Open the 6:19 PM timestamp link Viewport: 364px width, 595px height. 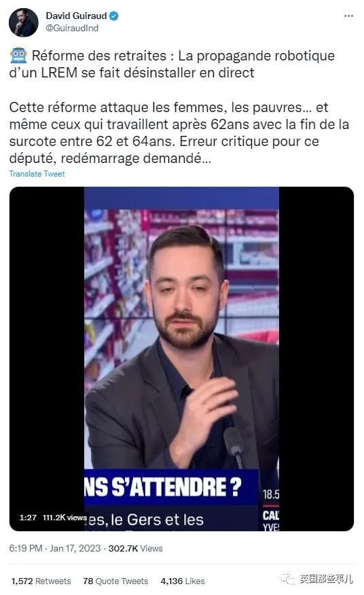pos(26,548)
